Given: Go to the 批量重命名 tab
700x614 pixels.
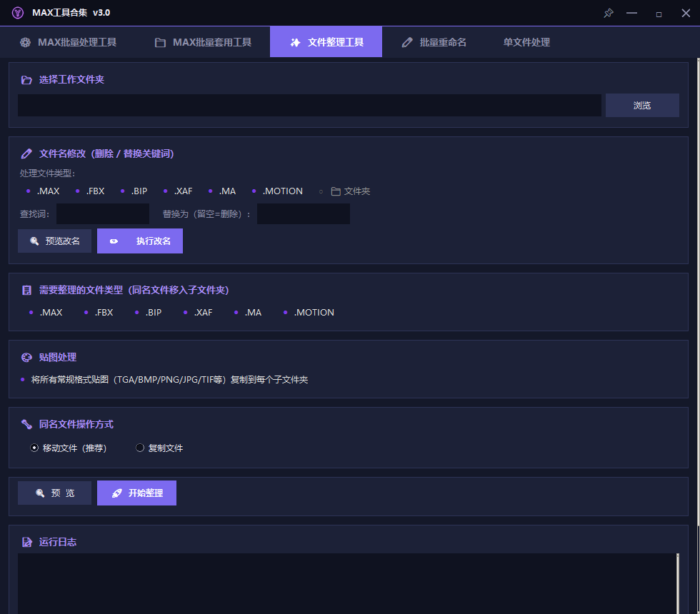Looking at the screenshot, I should coord(434,42).
